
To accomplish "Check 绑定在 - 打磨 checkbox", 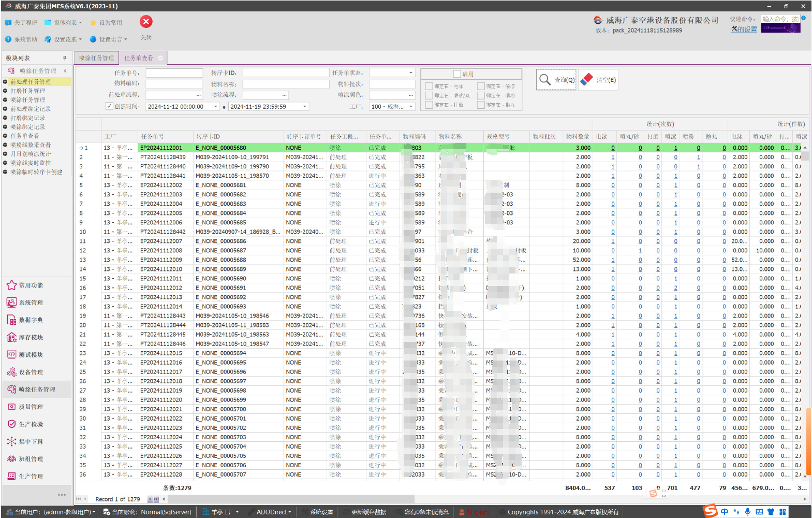I will coord(429,105).
